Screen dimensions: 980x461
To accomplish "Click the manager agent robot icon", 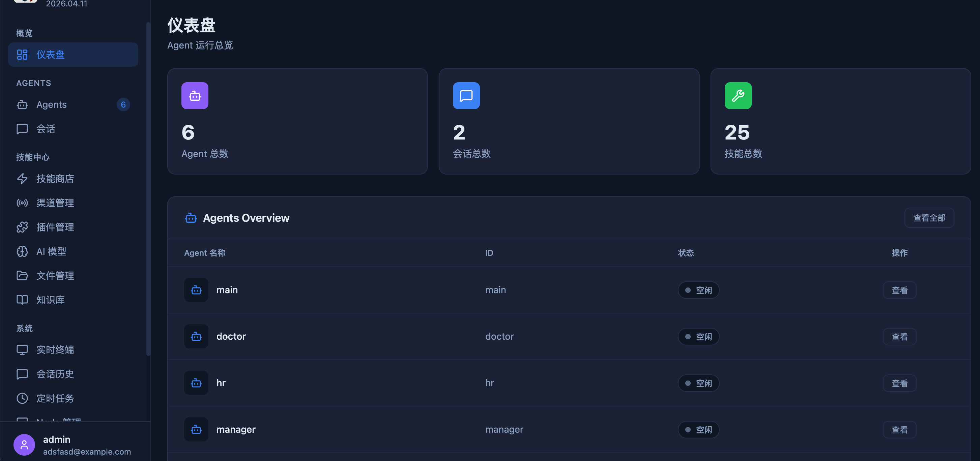I will pyautogui.click(x=196, y=429).
